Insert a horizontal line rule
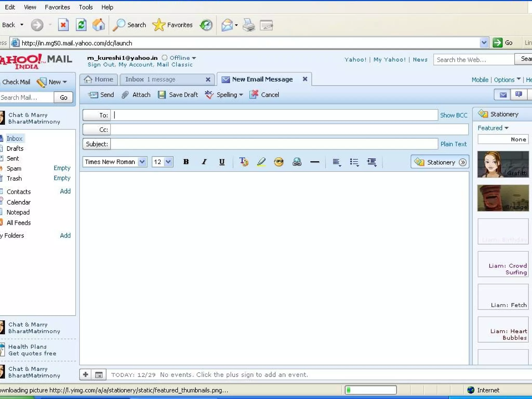Viewport: 532px width, 399px height. (314, 162)
